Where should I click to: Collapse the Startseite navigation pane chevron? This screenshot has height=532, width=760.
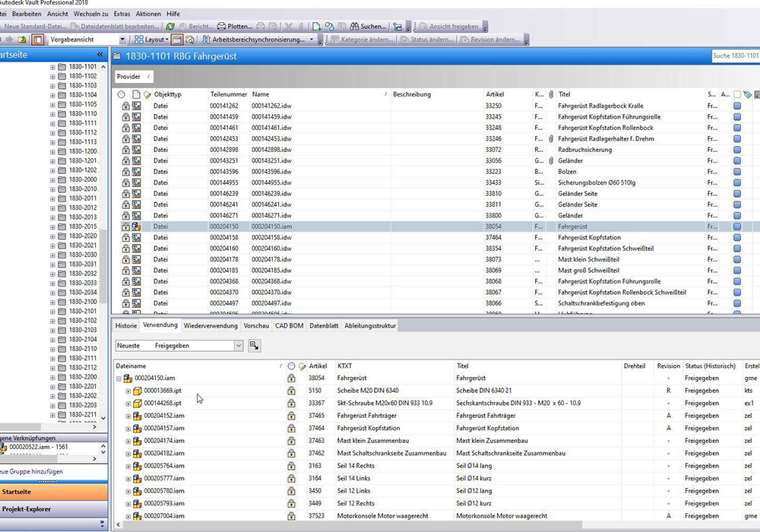coord(100,55)
